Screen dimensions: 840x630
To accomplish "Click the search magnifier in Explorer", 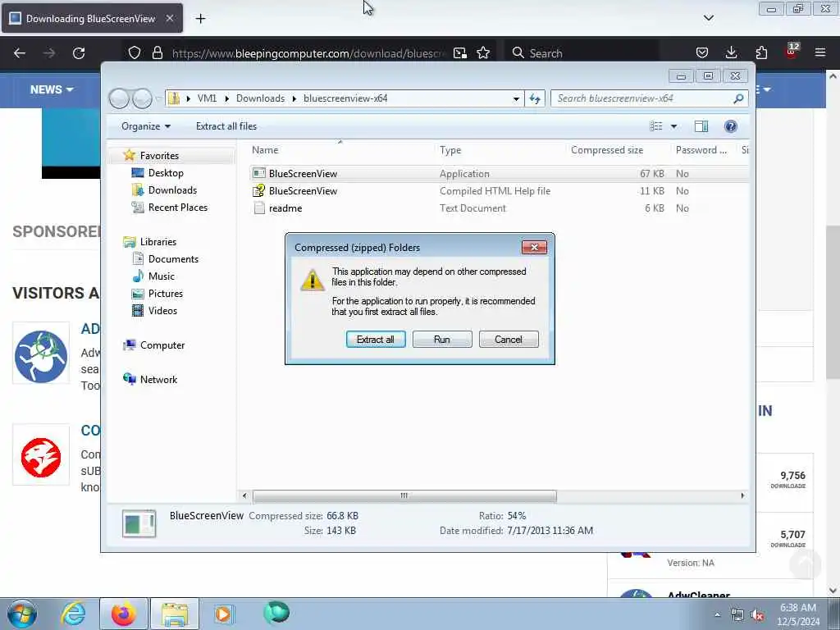I will 738,98.
